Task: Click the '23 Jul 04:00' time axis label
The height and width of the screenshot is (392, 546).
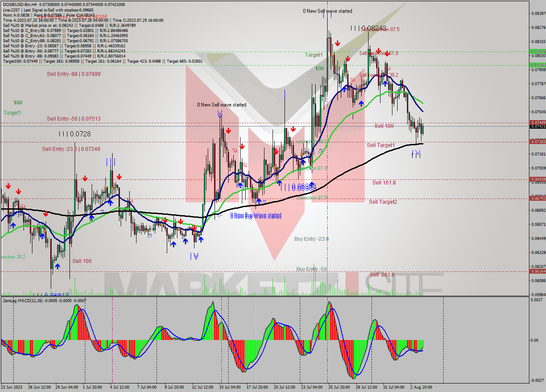Action: [311, 387]
